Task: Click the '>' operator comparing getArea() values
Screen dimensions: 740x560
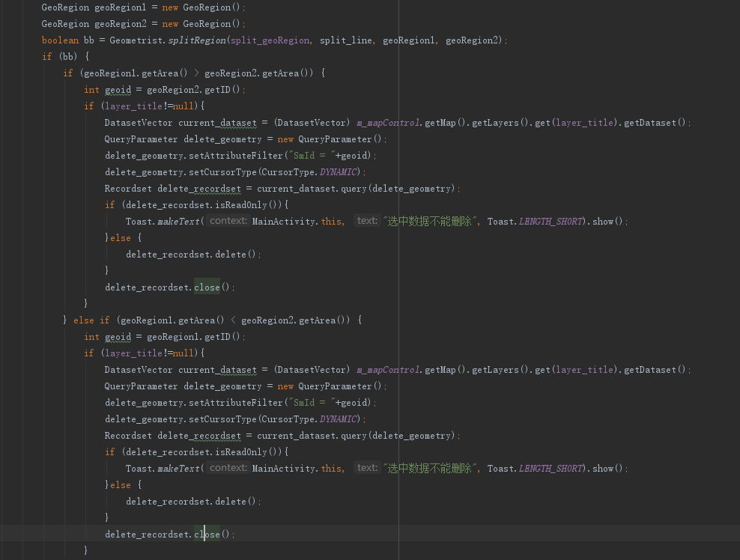Action: [x=196, y=73]
